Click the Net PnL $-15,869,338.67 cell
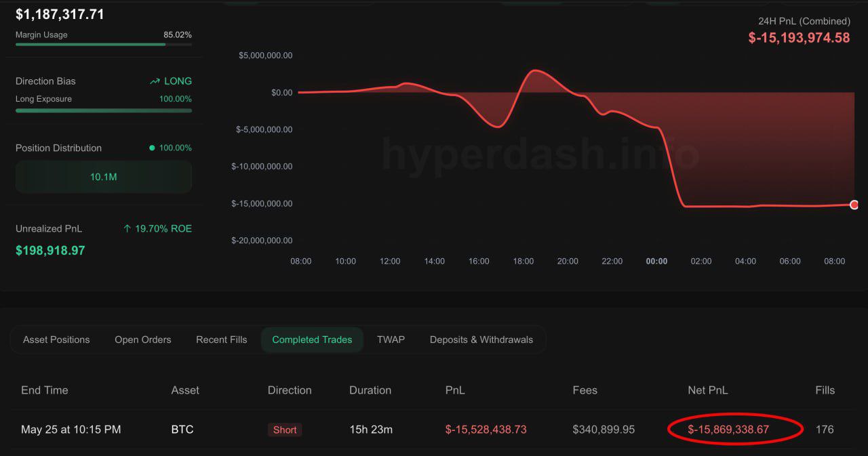Screen dimensions: 868x456 tap(728, 430)
